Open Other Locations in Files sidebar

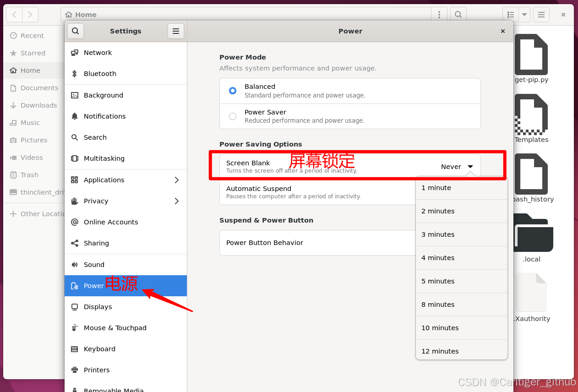[x=34, y=214]
